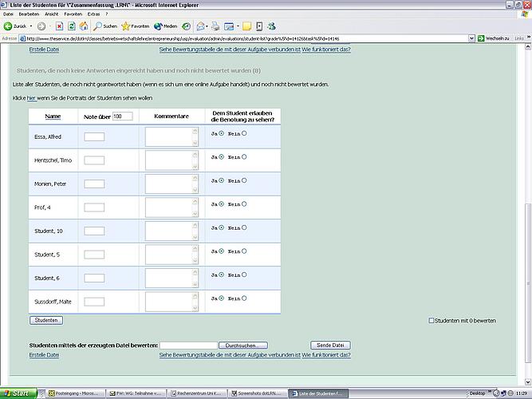Viewport: 532px width, 399px height.
Task: Open the Windows Start button
Action: coord(18,393)
